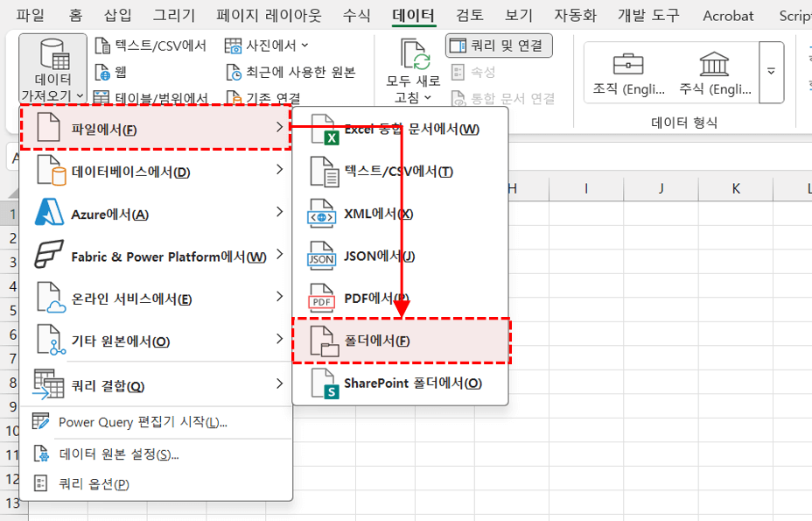Click the Fabric & Power Platform icon

tap(50, 256)
